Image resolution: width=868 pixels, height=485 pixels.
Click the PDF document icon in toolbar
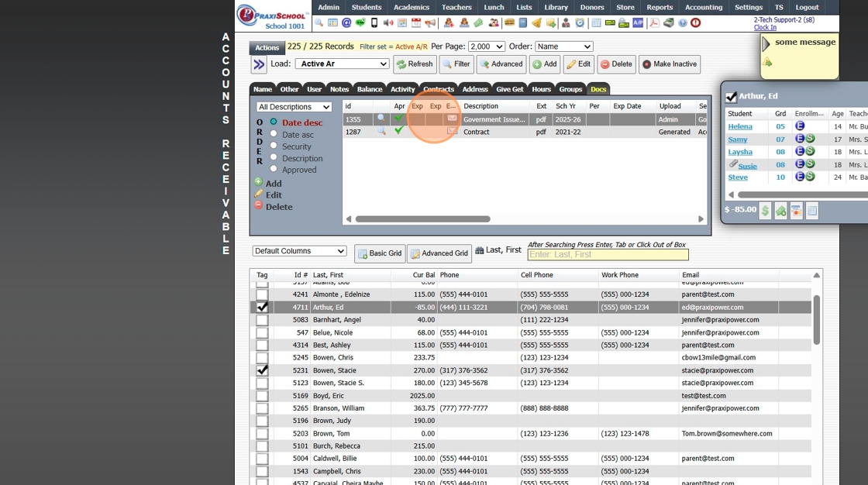(654, 23)
